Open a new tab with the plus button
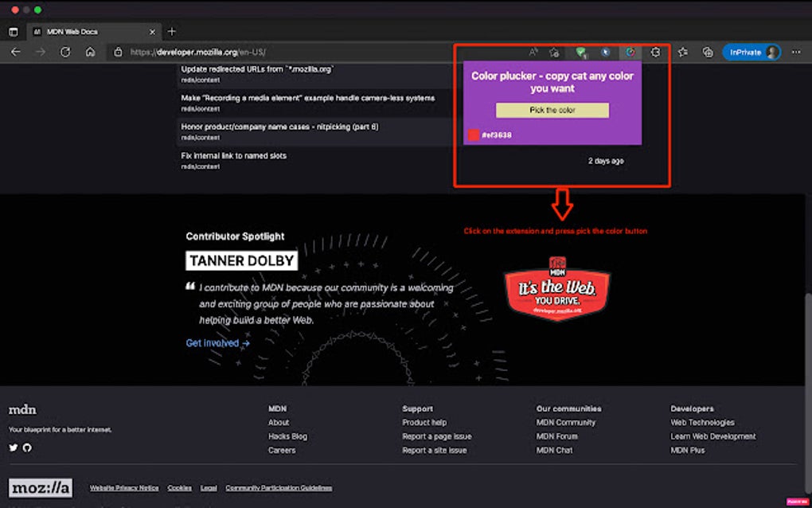The height and width of the screenshot is (508, 812). 171,32
